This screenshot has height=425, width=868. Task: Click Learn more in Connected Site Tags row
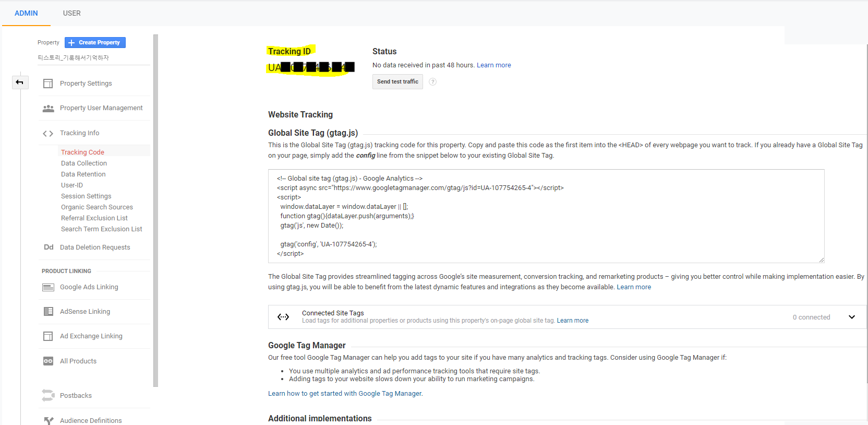point(573,321)
